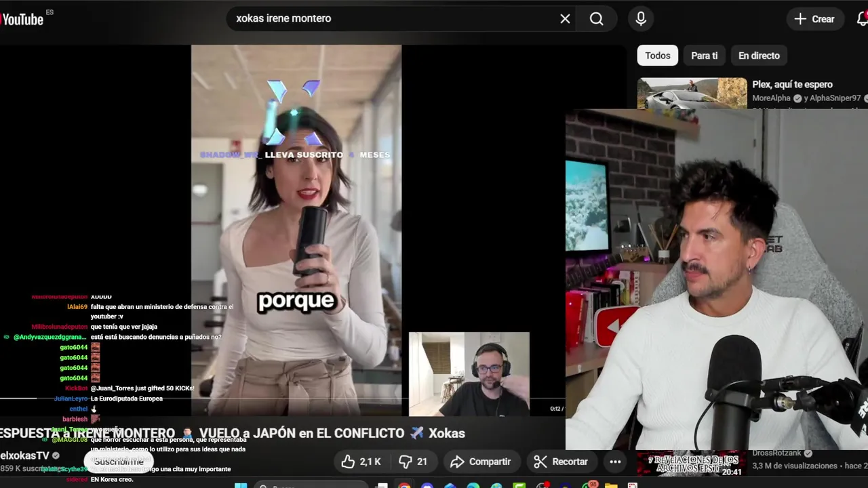Clear the search box with the X icon
The image size is (868, 488).
(565, 19)
